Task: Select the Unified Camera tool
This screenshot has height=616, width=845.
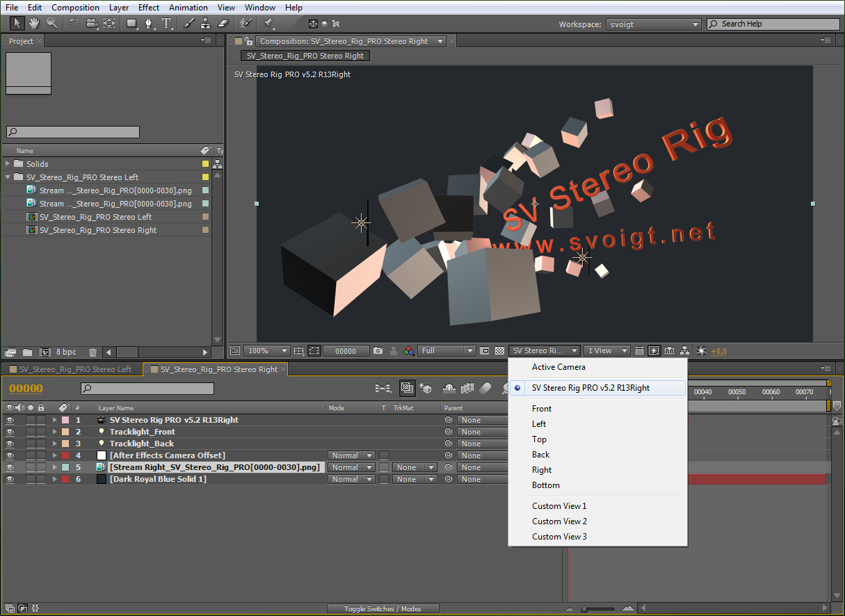Action: [x=91, y=23]
